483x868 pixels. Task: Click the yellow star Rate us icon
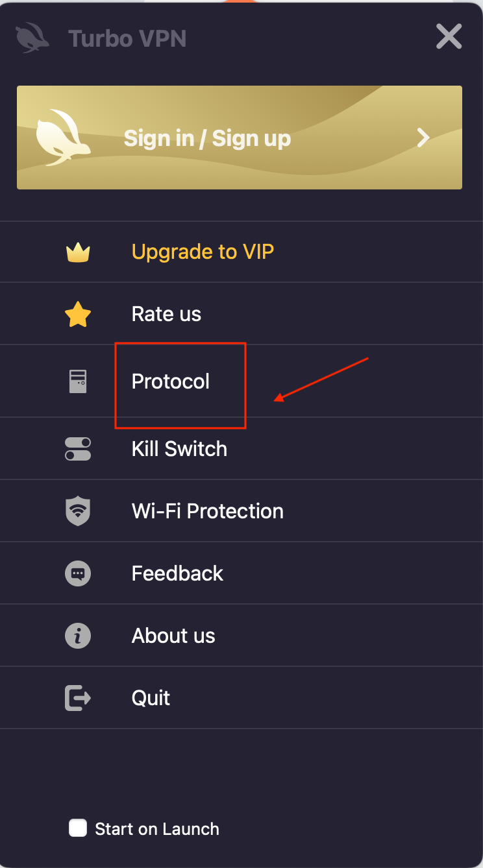(78, 315)
